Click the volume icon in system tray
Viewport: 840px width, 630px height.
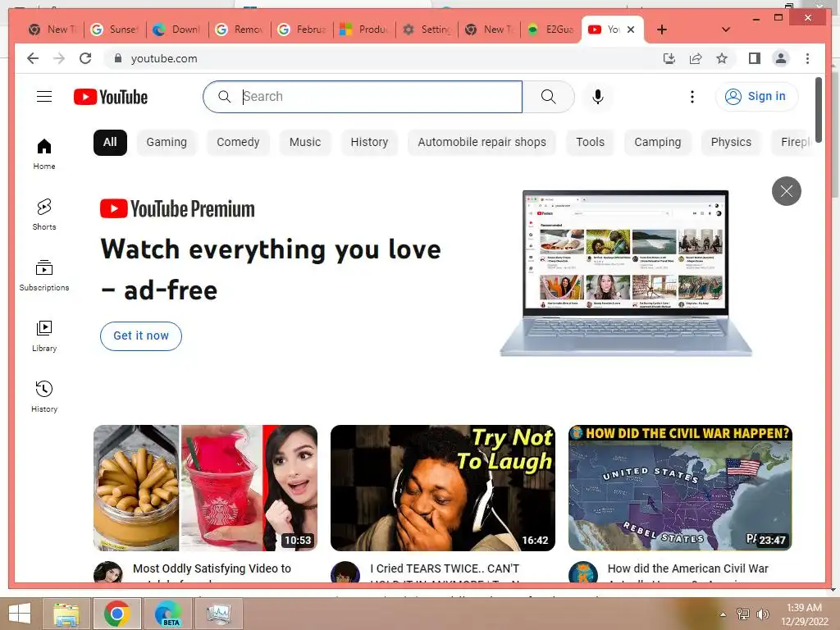click(x=763, y=614)
